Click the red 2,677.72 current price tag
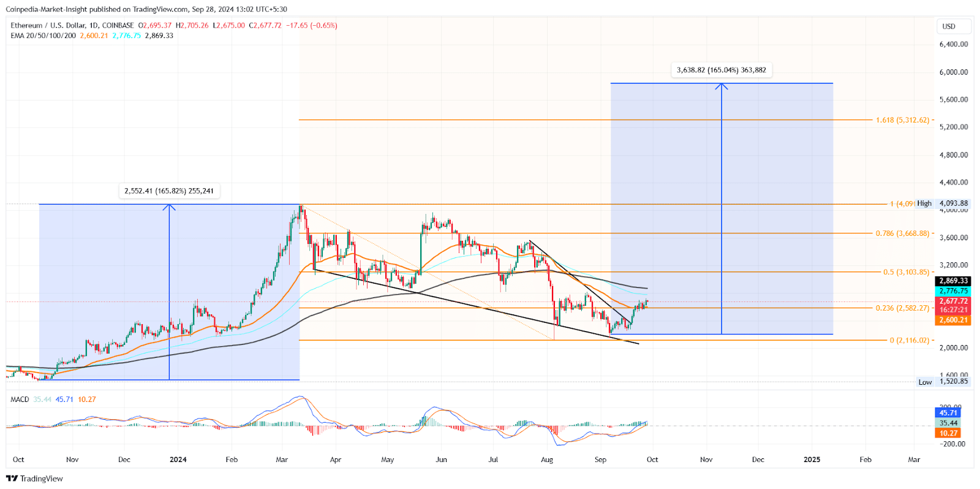Image resolution: width=980 pixels, height=489 pixels. (953, 301)
